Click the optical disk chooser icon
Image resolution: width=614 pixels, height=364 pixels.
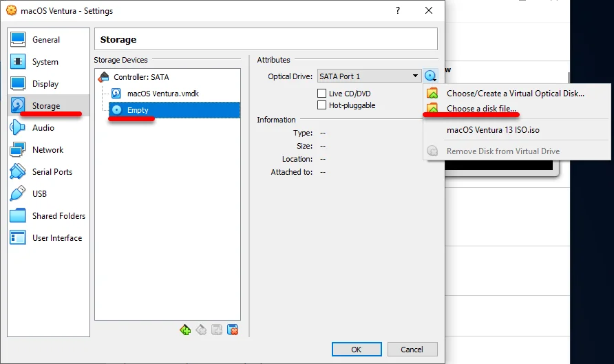coord(430,76)
